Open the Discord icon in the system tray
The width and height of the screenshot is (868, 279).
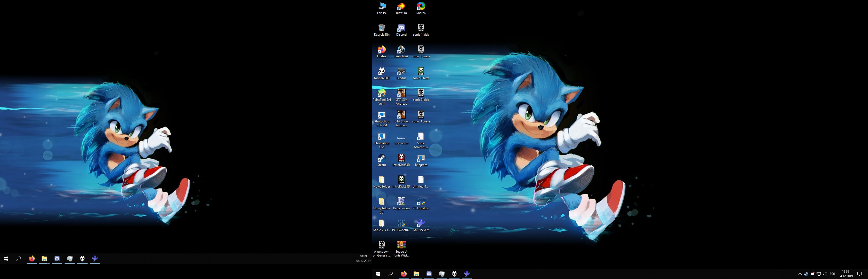click(x=812, y=274)
